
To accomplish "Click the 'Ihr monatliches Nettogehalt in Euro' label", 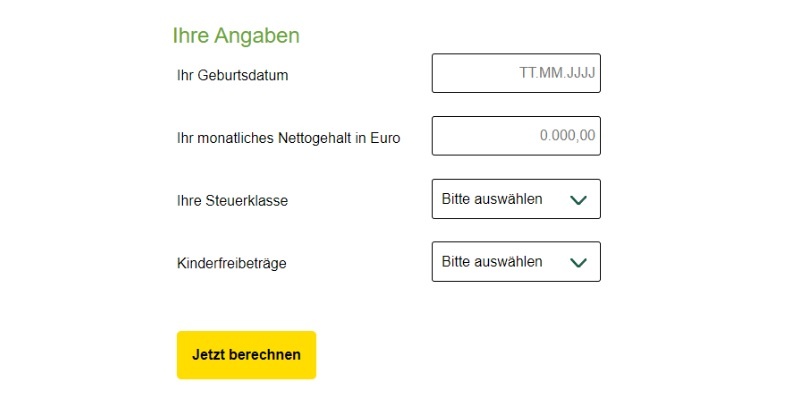I will [x=288, y=138].
